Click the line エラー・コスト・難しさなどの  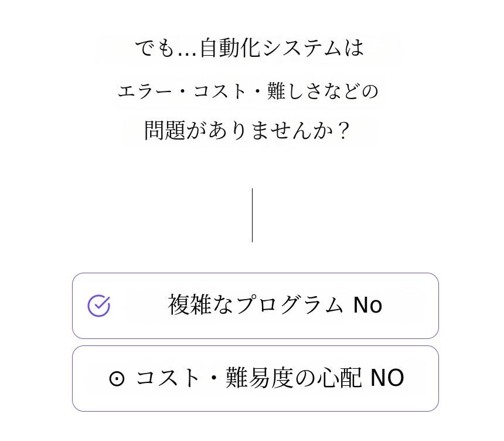click(x=248, y=91)
